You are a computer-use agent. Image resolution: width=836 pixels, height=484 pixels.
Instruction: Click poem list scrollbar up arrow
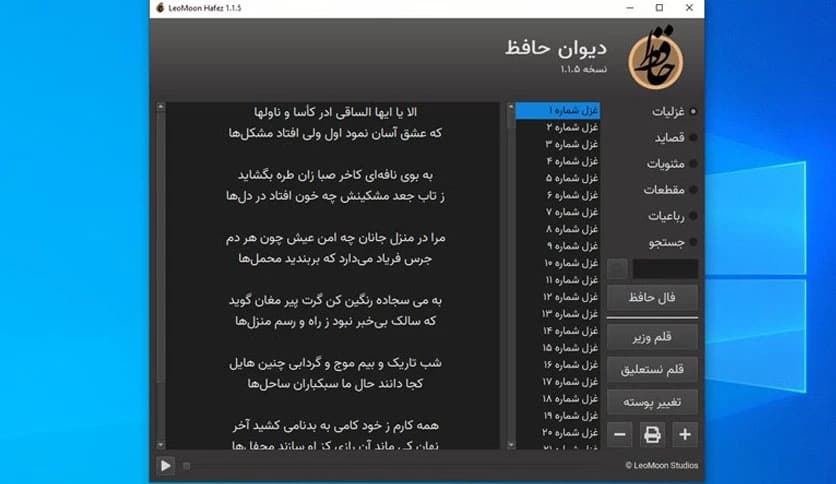[x=511, y=107]
